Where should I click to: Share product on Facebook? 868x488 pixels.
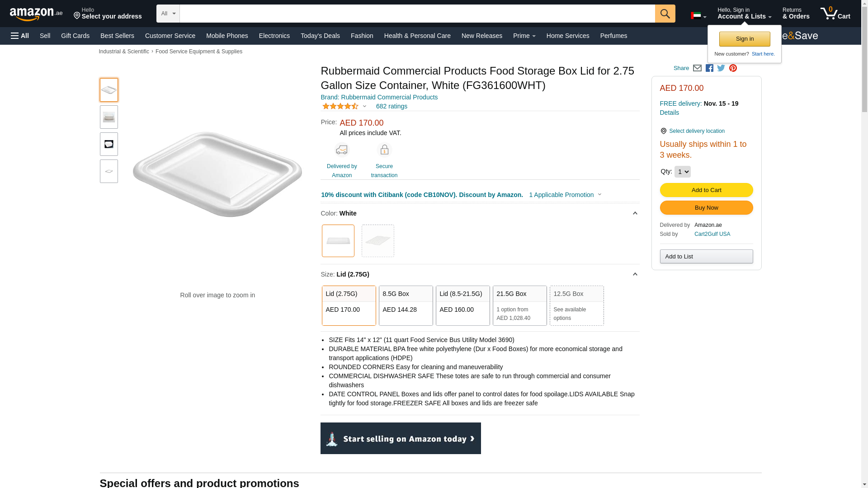tap(709, 68)
